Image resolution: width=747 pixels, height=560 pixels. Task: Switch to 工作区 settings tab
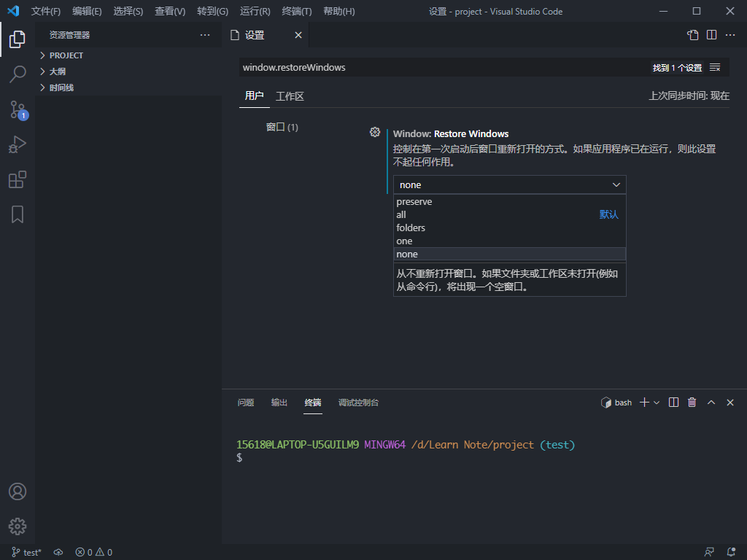[290, 96]
